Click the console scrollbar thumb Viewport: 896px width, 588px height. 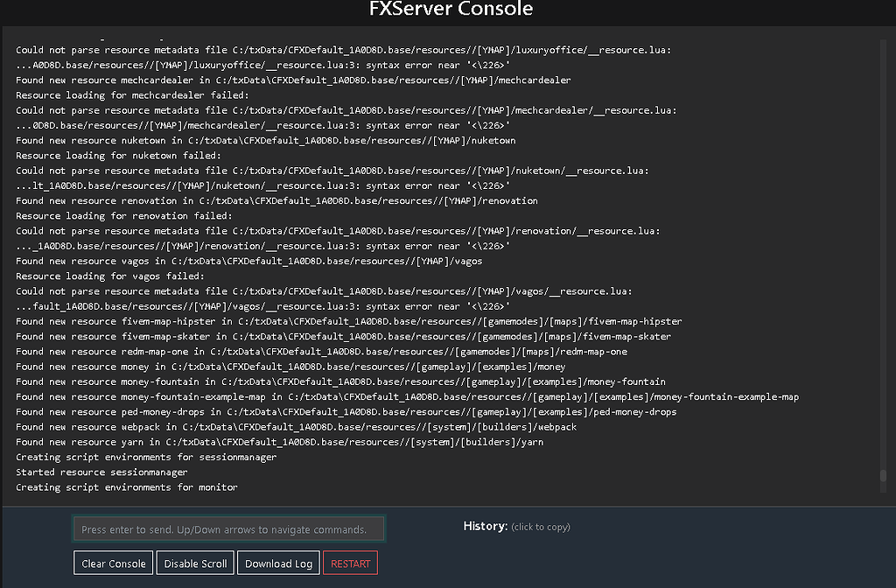click(x=883, y=475)
